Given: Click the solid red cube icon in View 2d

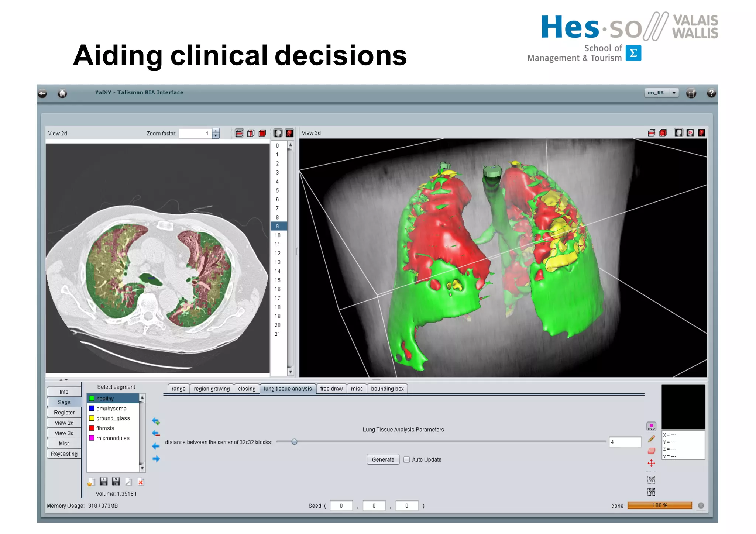Looking at the screenshot, I should pos(262,133).
